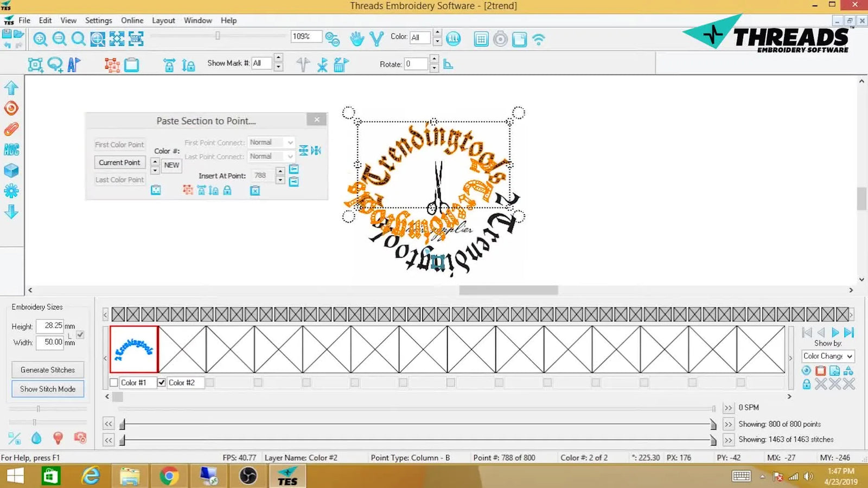Open the Text tool

tap(74, 64)
